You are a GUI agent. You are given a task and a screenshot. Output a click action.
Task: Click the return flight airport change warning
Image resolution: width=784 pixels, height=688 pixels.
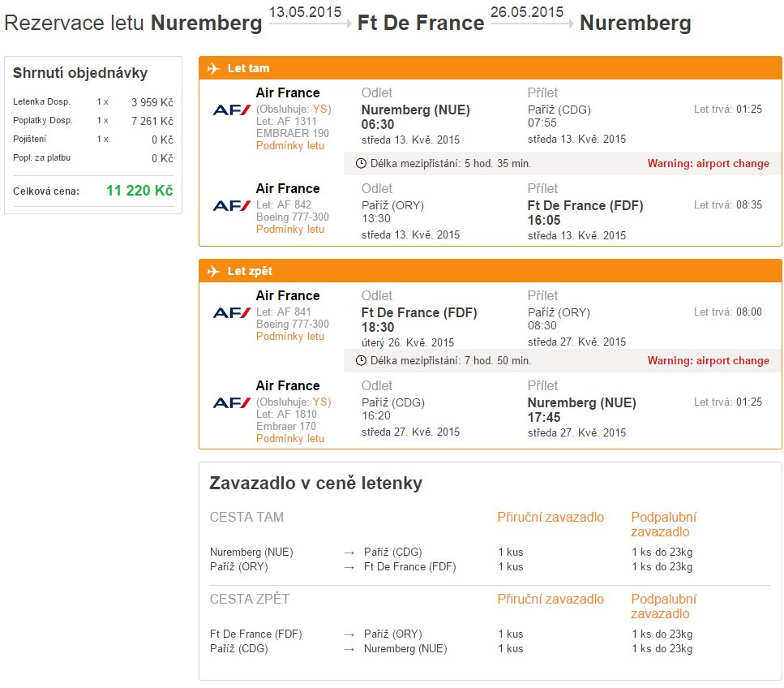coord(708,361)
